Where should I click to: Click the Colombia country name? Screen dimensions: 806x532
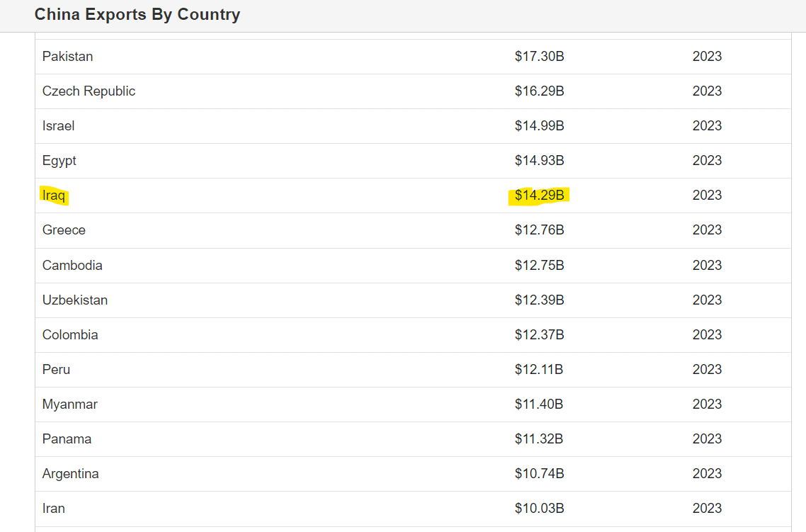(70, 335)
